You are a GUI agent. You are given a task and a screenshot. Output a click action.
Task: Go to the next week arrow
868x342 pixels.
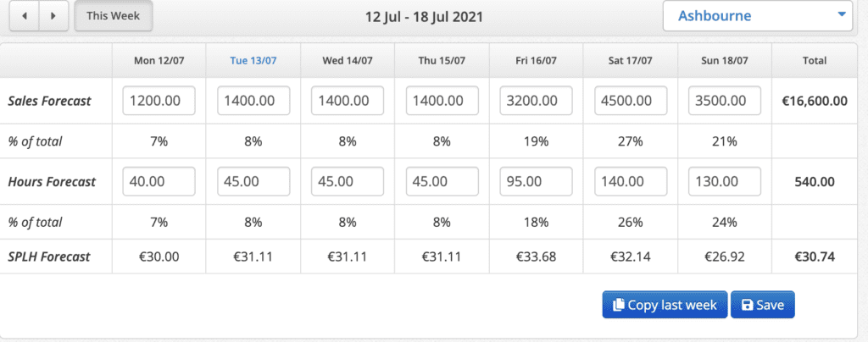click(x=53, y=15)
